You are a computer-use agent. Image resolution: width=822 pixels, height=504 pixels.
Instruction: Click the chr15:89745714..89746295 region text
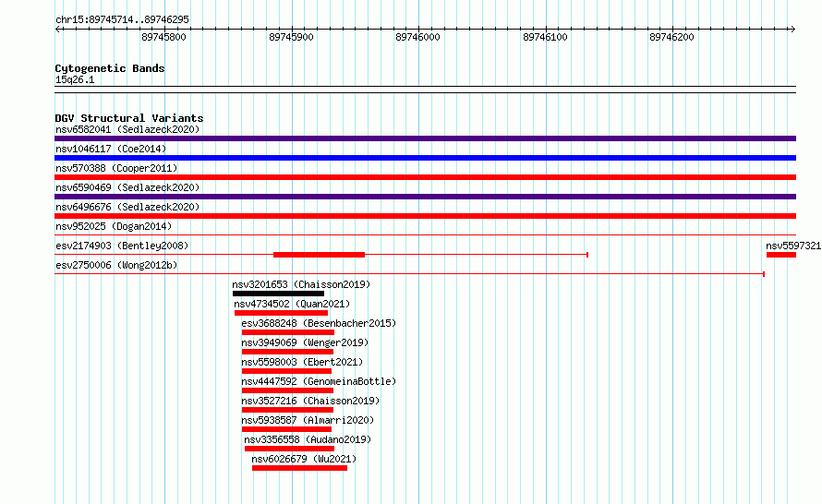click(x=122, y=20)
